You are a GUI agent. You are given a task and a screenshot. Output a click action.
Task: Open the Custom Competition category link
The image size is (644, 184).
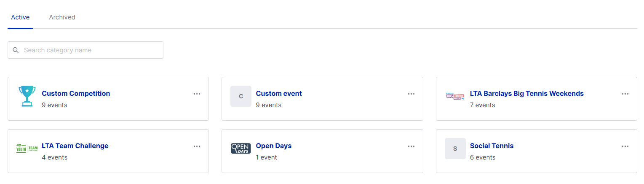point(76,94)
